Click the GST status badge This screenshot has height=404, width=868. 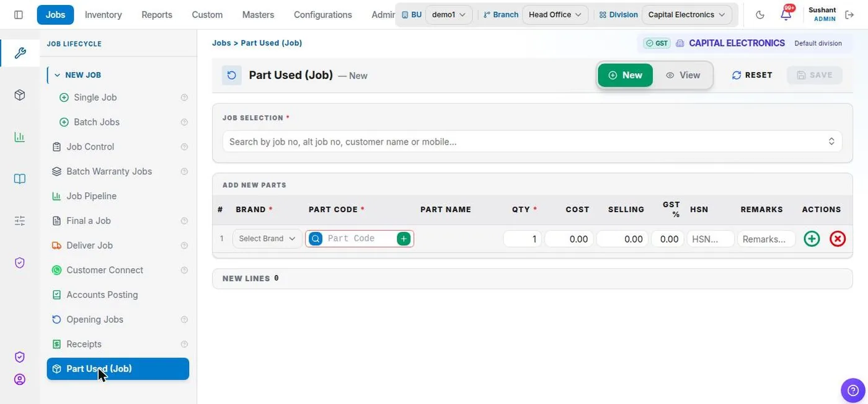click(x=657, y=43)
